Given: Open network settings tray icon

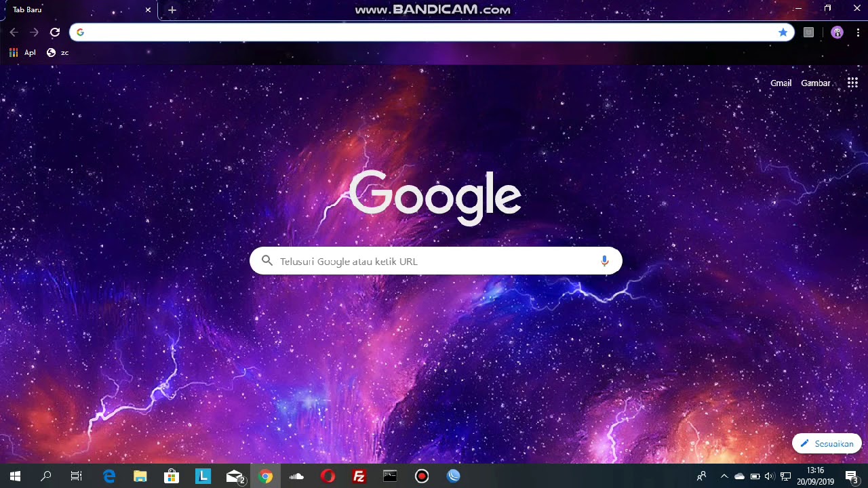Looking at the screenshot, I should [785, 476].
